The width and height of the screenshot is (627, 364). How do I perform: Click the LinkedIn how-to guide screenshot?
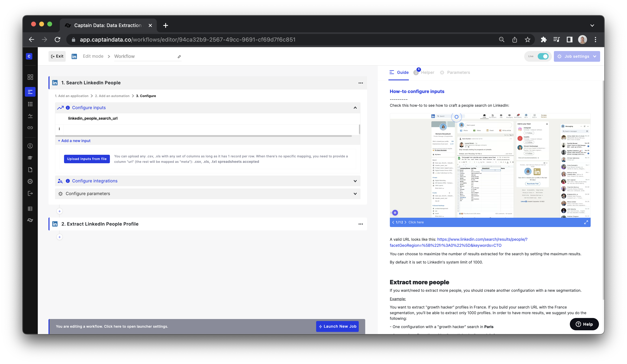point(490,165)
